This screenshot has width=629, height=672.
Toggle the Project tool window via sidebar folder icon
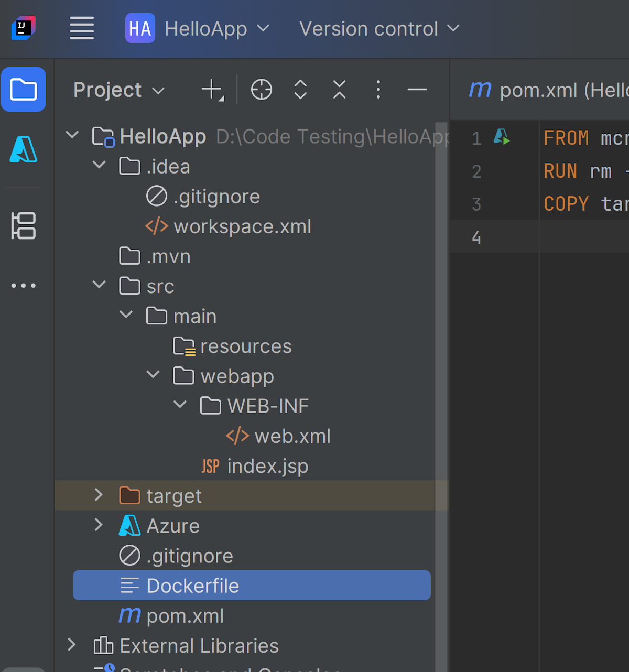[23, 90]
